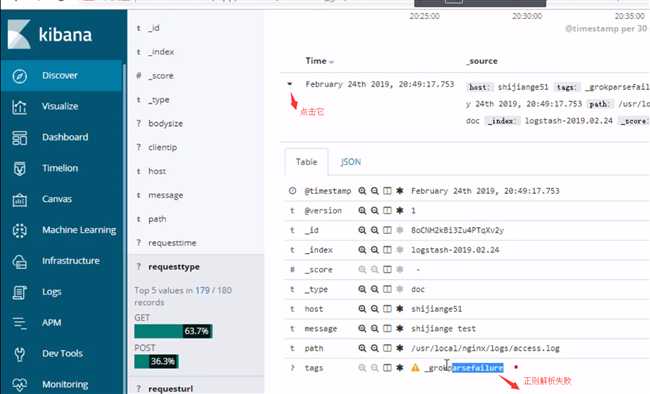This screenshot has height=394, width=650.
Task: Open Machine Learning icon in sidebar
Action: pos(19,230)
